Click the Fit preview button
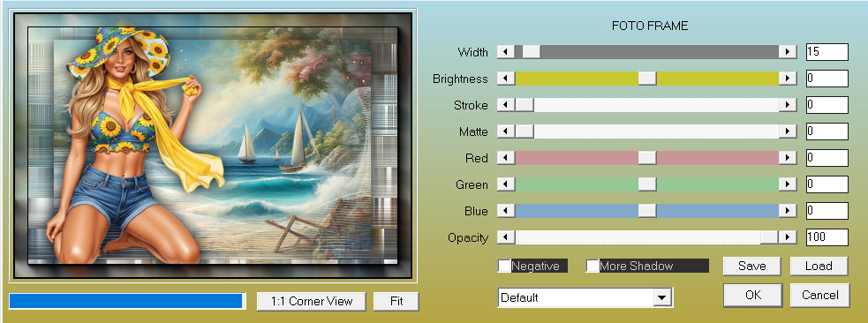 click(396, 302)
